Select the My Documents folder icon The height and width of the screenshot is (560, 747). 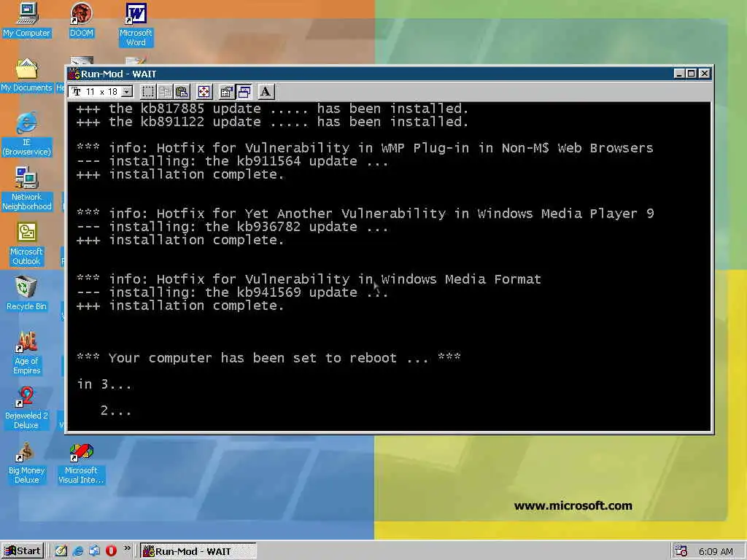(27, 75)
